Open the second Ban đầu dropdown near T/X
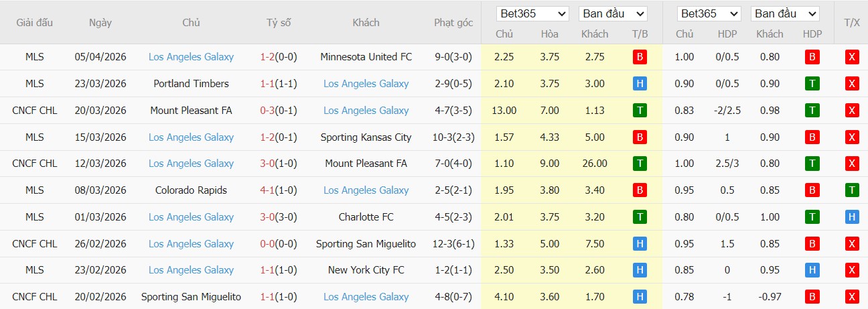This screenshot has width=868, height=309. [786, 13]
